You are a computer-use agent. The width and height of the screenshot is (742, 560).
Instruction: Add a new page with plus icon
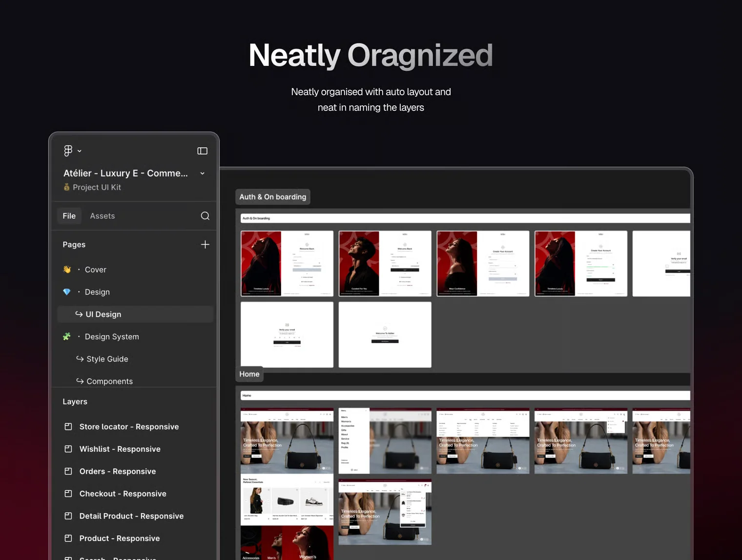[205, 244]
